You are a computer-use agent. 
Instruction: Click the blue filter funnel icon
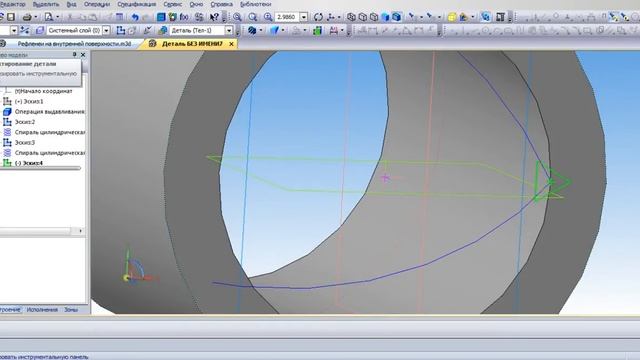point(274,30)
